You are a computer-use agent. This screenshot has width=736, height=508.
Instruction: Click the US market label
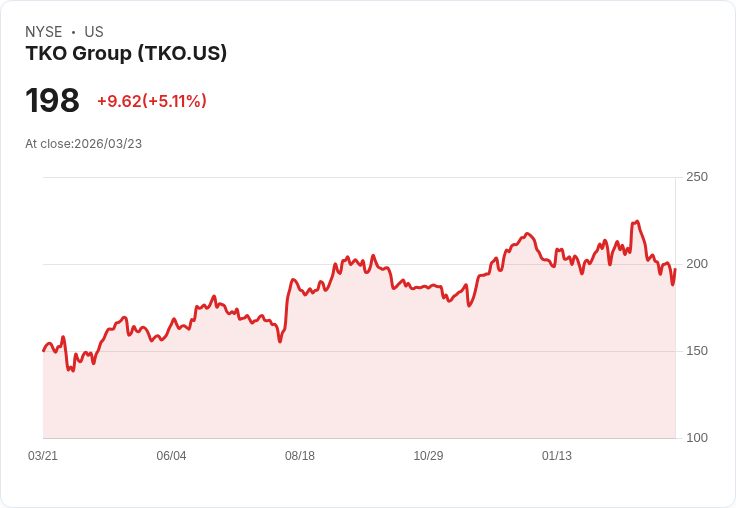(94, 32)
